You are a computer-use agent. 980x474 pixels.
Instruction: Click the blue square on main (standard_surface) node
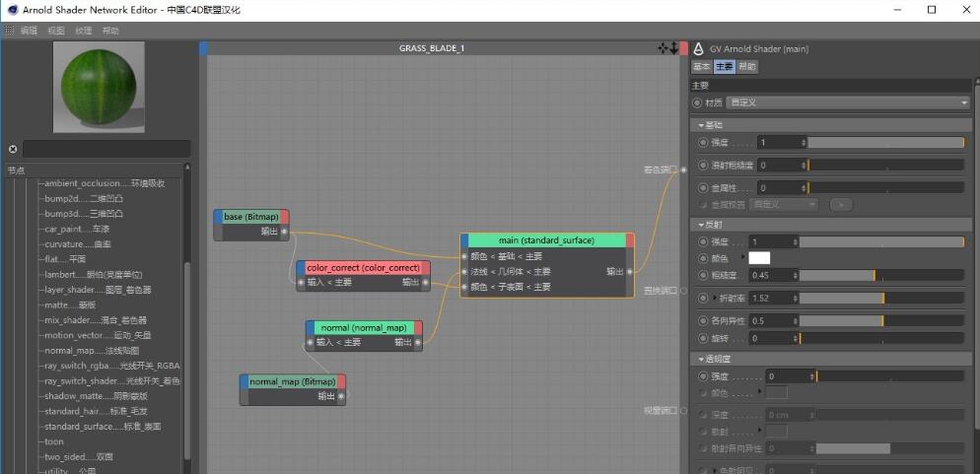click(464, 240)
